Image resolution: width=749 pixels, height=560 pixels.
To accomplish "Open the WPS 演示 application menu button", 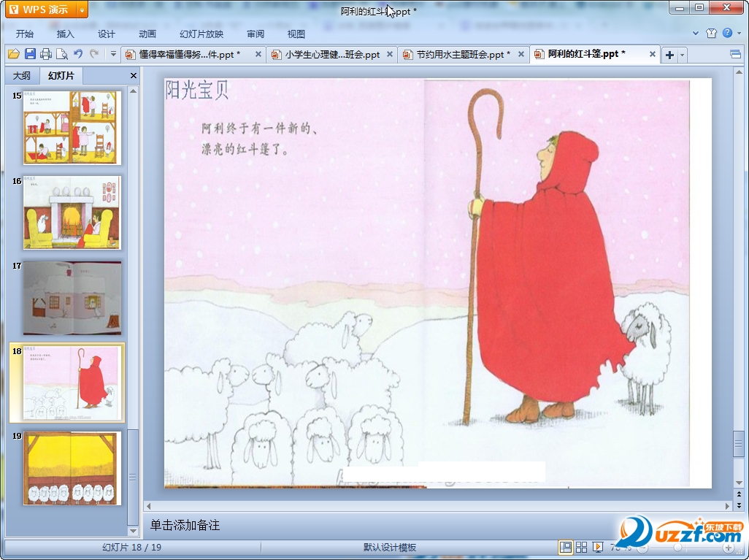I will (x=41, y=9).
